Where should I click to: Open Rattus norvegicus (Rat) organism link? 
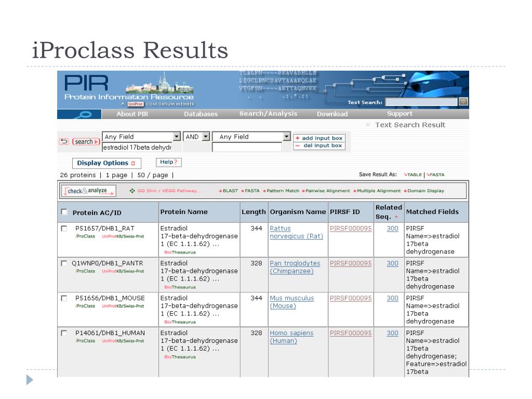click(x=296, y=232)
